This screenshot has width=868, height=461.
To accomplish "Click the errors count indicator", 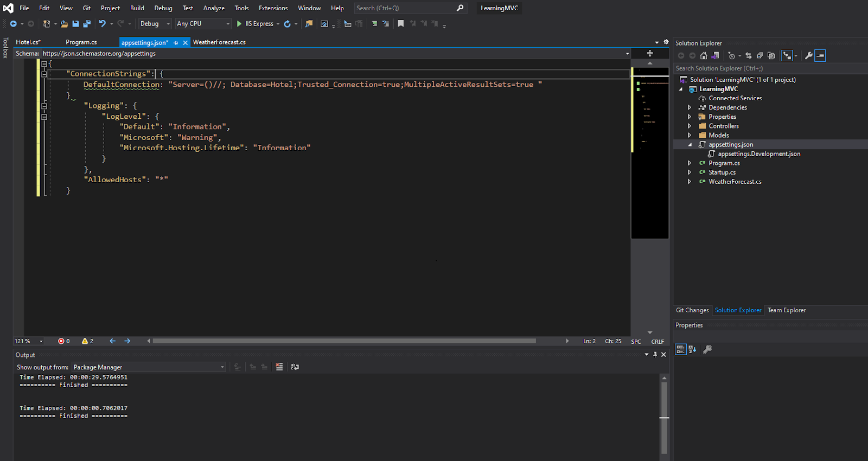I will tap(64, 341).
